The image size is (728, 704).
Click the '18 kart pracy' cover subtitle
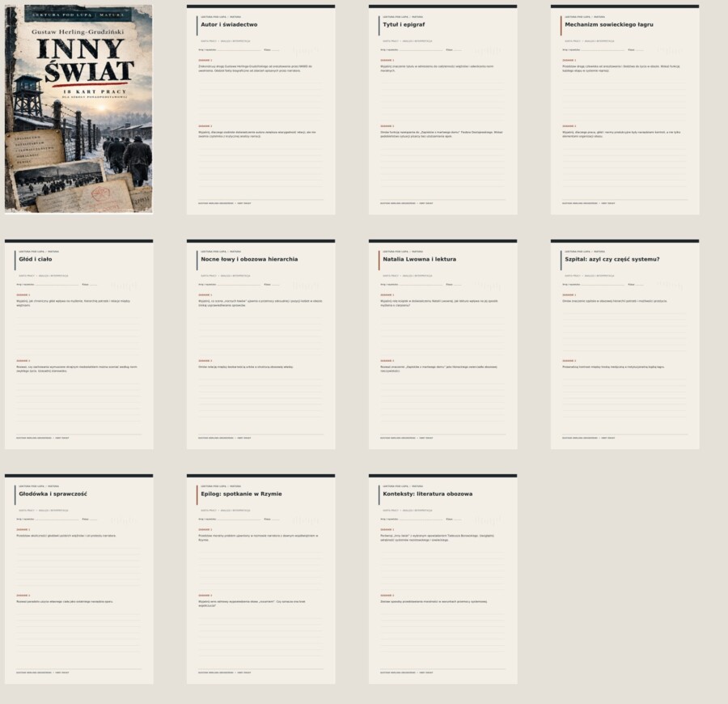95,91
